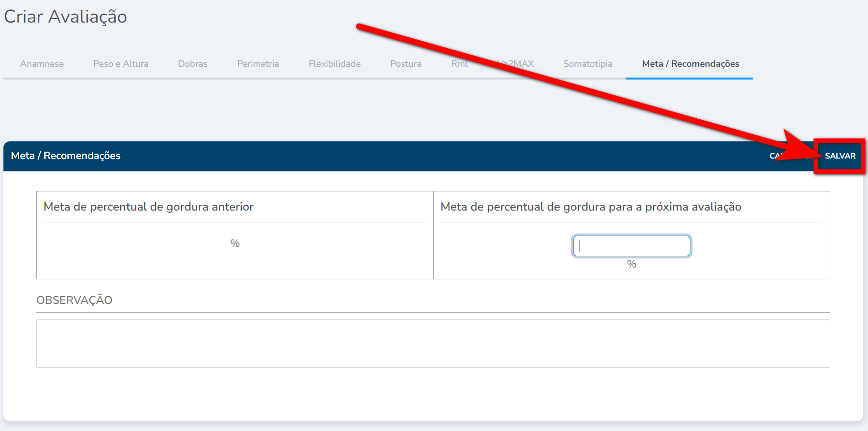This screenshot has height=431, width=868.
Task: Open the Flexibilidade tab
Action: [x=335, y=64]
